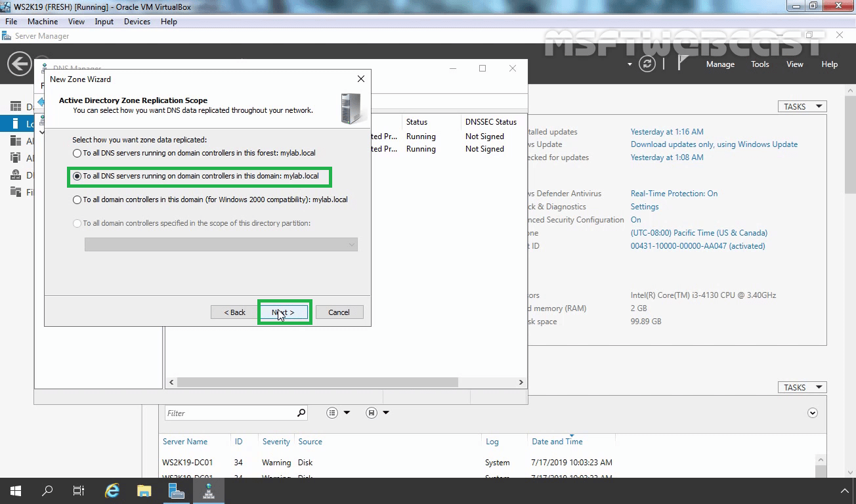The width and height of the screenshot is (856, 504).
Task: Click the Back button in New Zone Wizard
Action: click(x=234, y=312)
